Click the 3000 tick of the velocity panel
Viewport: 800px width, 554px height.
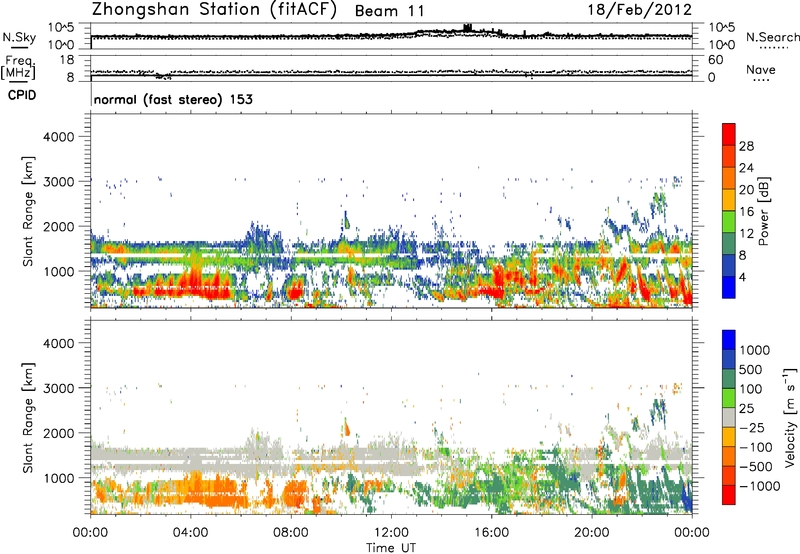coord(59,388)
